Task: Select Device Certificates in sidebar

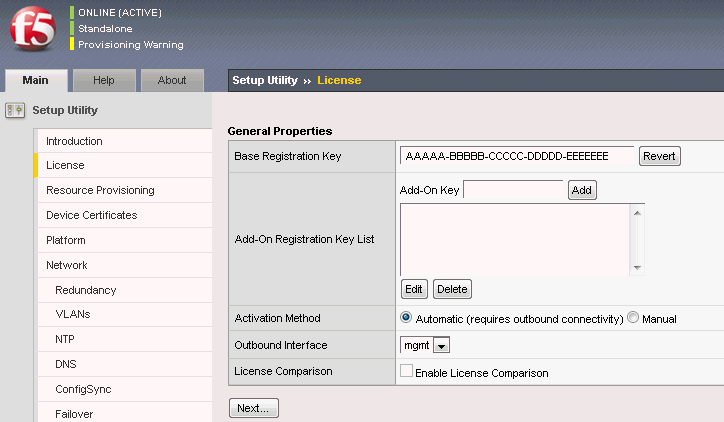Action: click(91, 215)
